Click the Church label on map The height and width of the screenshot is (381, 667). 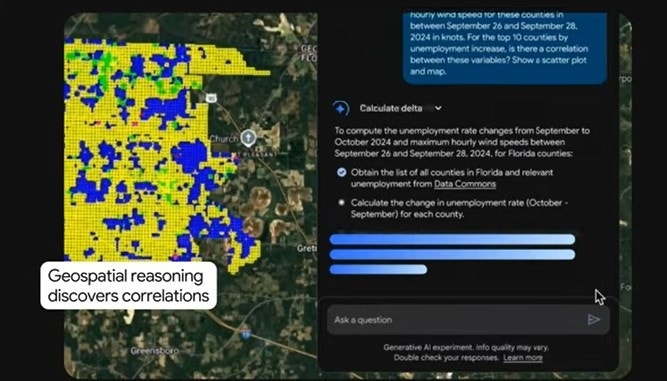click(224, 139)
